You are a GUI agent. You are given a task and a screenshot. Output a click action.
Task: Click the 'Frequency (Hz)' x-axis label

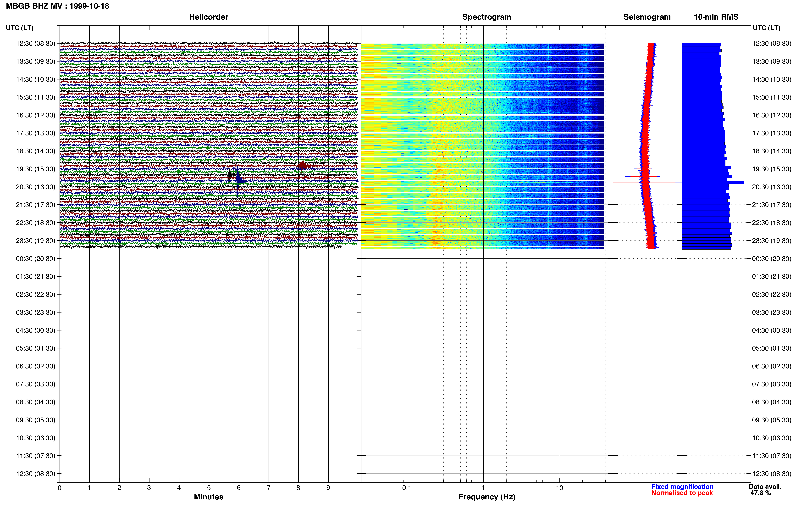coord(487,497)
